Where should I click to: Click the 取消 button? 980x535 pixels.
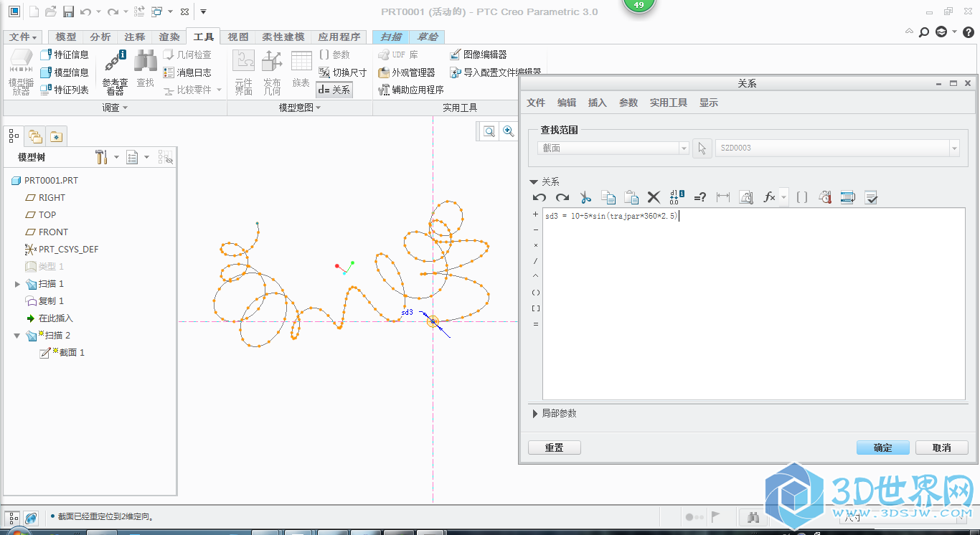pyautogui.click(x=941, y=448)
